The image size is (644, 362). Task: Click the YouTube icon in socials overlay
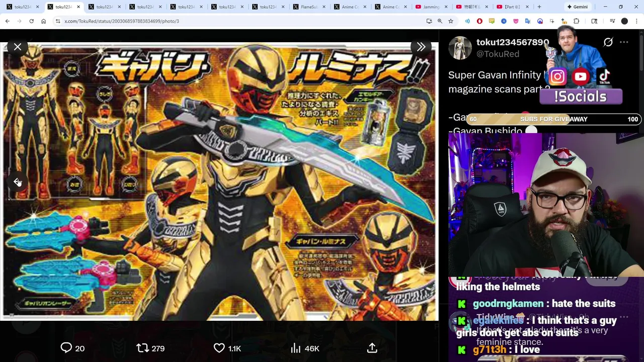point(581,77)
